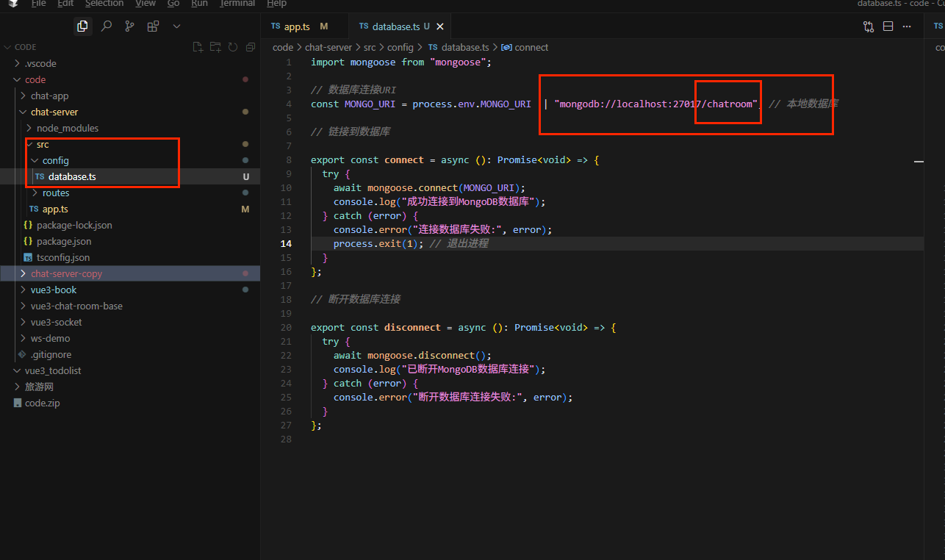This screenshot has width=945, height=560.
Task: Expand the node_modules folder
Action: click(x=67, y=128)
